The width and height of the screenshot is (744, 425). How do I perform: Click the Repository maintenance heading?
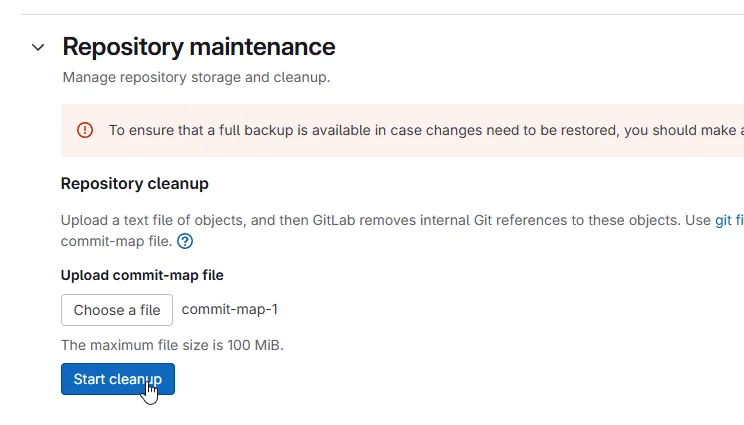click(198, 47)
